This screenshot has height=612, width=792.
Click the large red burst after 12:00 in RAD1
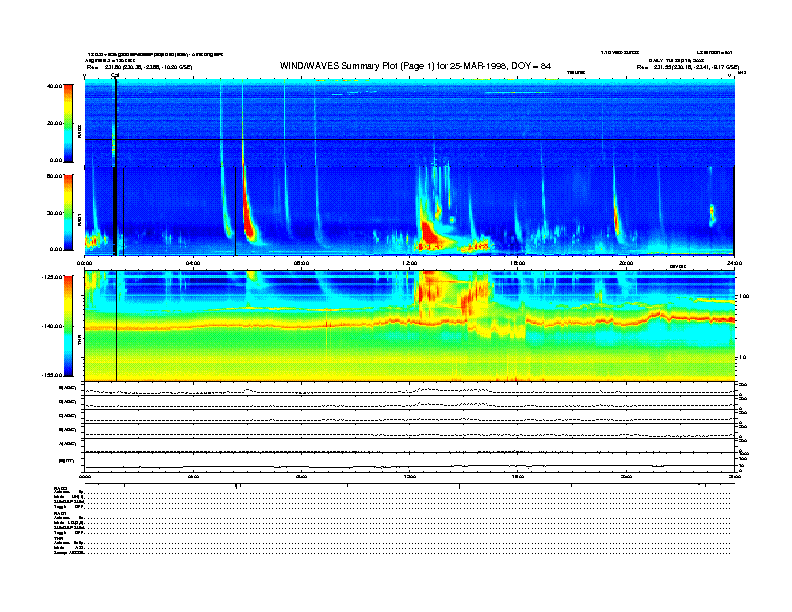429,233
